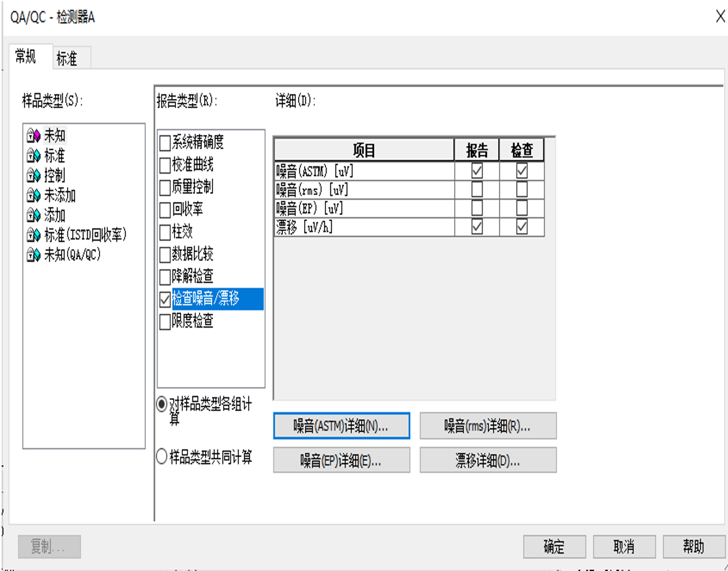
Task: Close the QA/QC dialog window
Action: [x=720, y=17]
